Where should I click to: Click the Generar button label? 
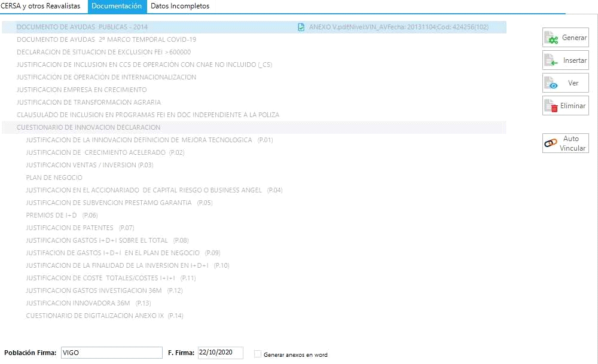(574, 38)
